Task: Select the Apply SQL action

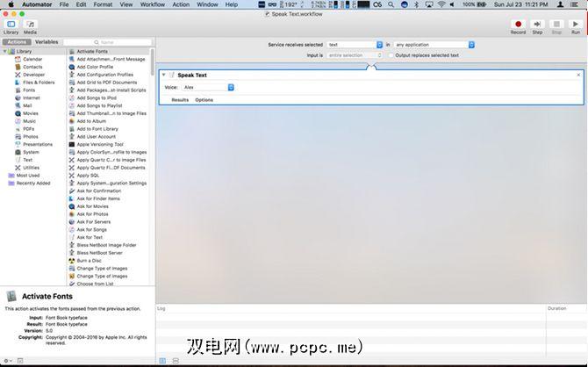Action: pos(88,176)
